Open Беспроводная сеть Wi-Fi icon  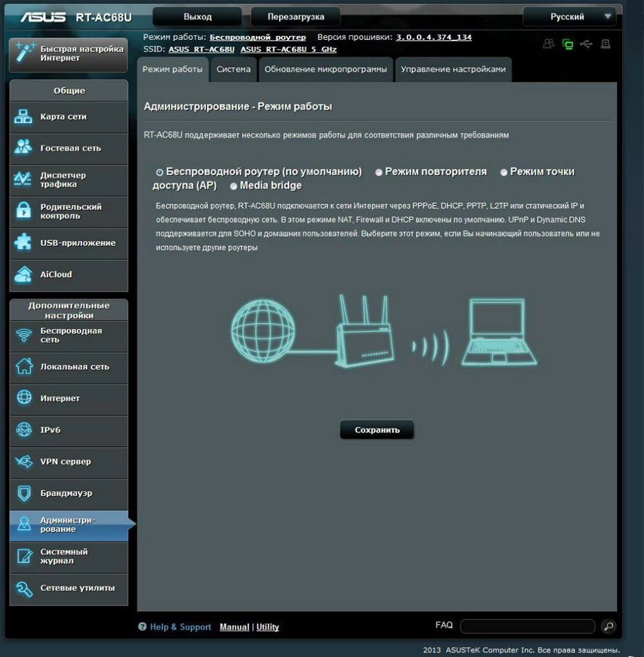(x=23, y=335)
